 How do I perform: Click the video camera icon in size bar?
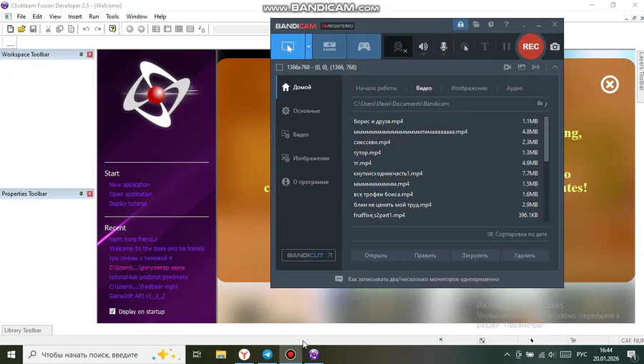click(507, 67)
